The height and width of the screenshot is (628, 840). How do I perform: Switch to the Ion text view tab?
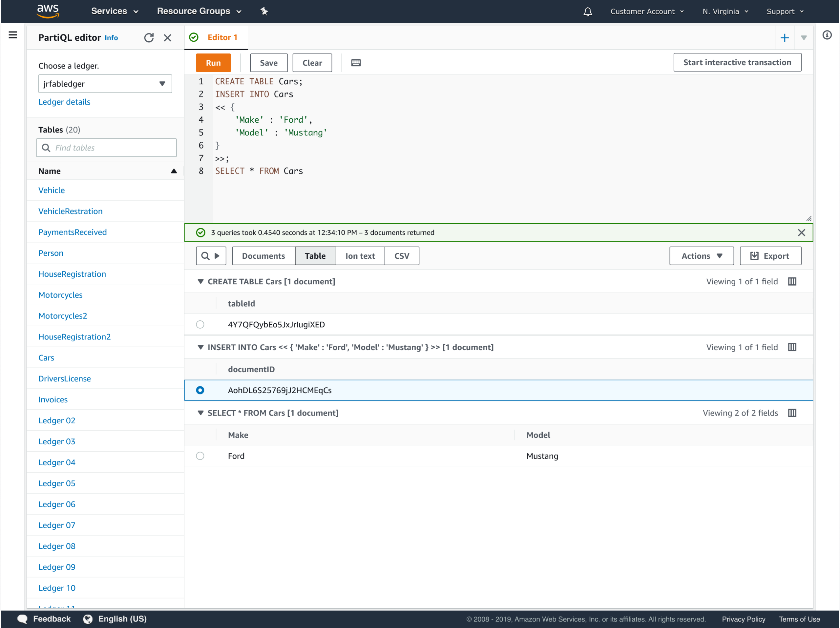[360, 256]
